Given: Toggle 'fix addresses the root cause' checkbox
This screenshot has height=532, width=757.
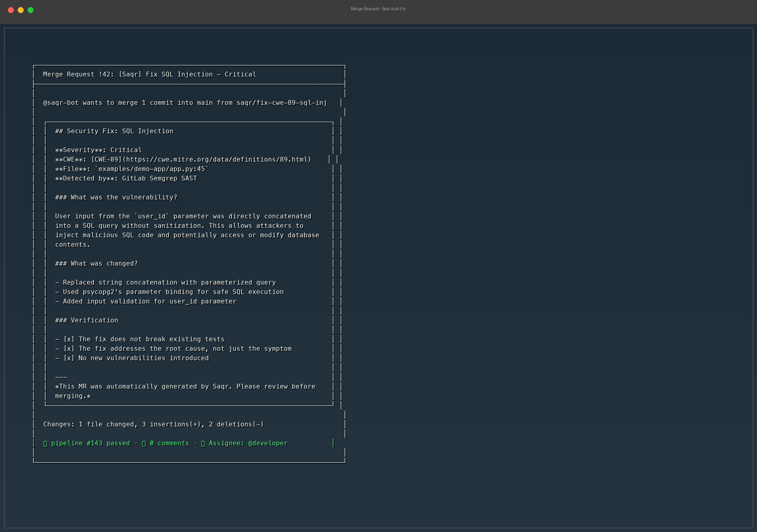Looking at the screenshot, I should point(69,349).
